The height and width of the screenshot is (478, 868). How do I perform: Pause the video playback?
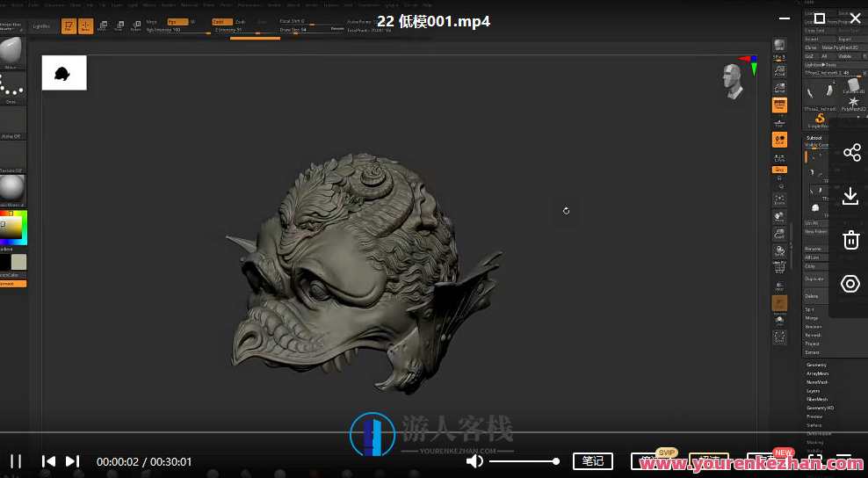coord(16,461)
